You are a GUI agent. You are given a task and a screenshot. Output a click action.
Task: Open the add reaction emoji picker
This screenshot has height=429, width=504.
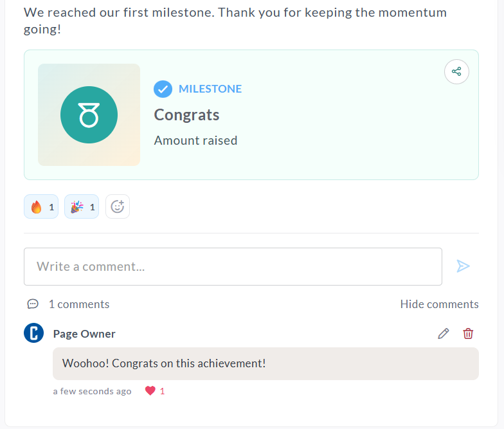(x=118, y=206)
